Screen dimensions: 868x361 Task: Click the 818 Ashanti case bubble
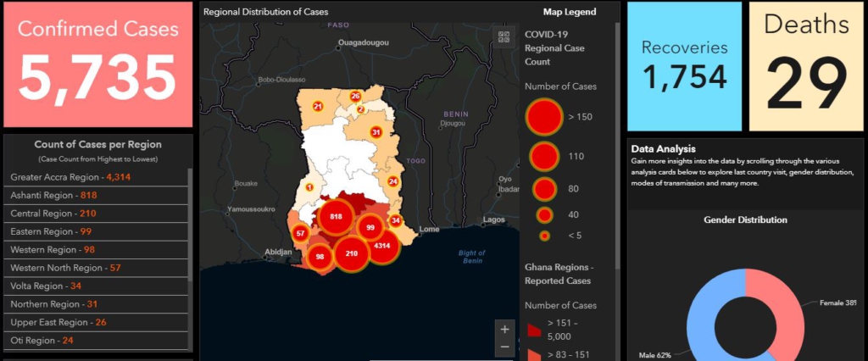point(335,217)
